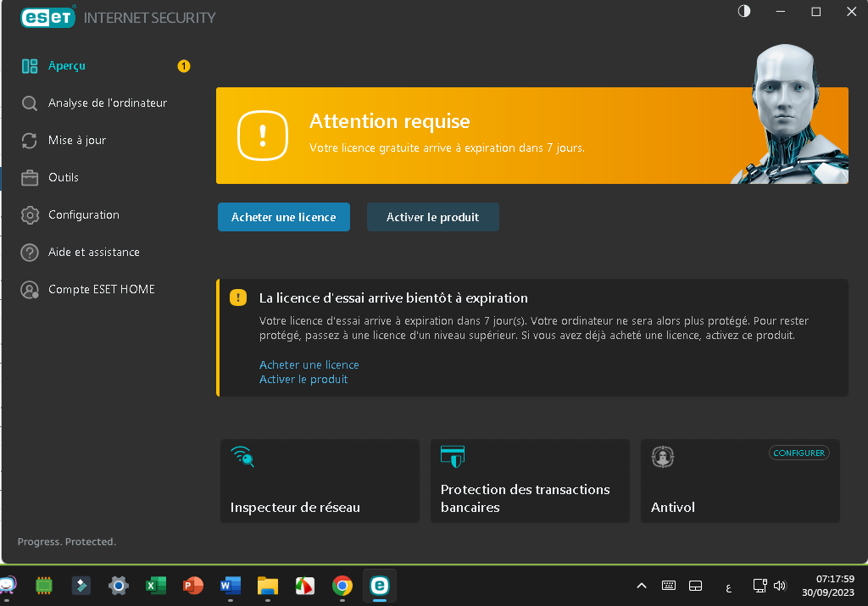The height and width of the screenshot is (606, 868).
Task: Click the Compte ESET HOME user icon
Action: pos(30,290)
